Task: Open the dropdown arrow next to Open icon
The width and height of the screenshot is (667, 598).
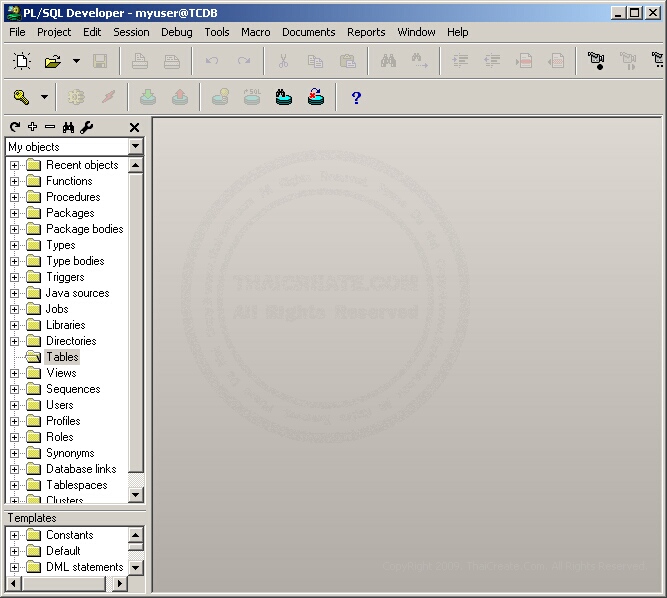Action: 76,61
